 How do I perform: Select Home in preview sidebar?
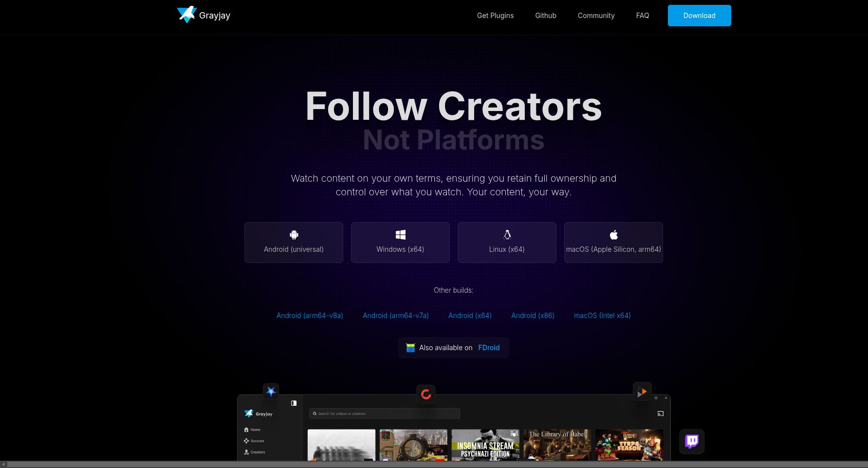pos(252,430)
